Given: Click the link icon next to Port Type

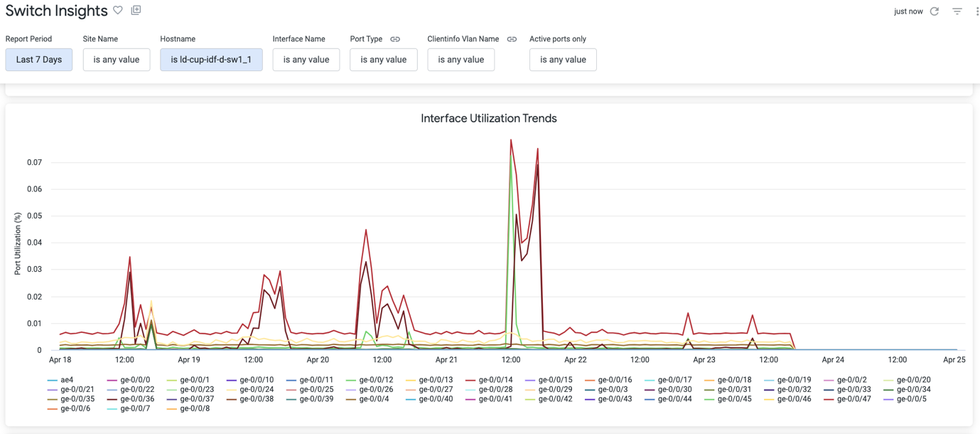Looking at the screenshot, I should click(395, 39).
